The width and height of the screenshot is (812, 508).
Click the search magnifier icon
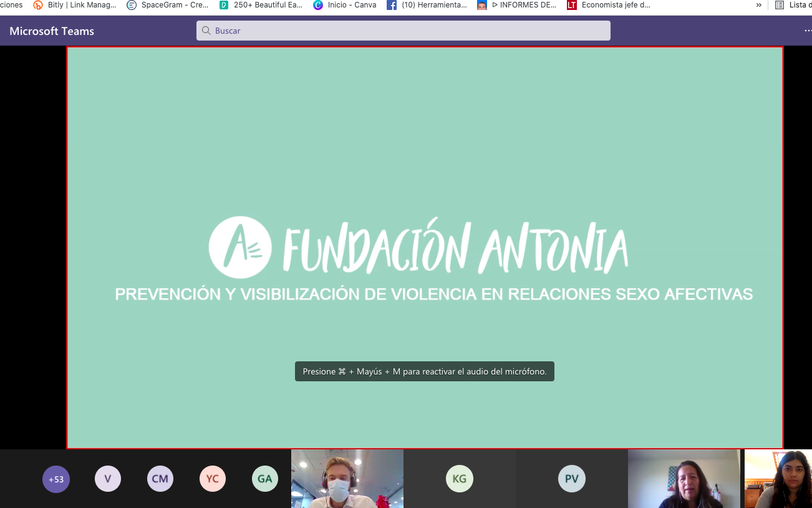pos(206,31)
